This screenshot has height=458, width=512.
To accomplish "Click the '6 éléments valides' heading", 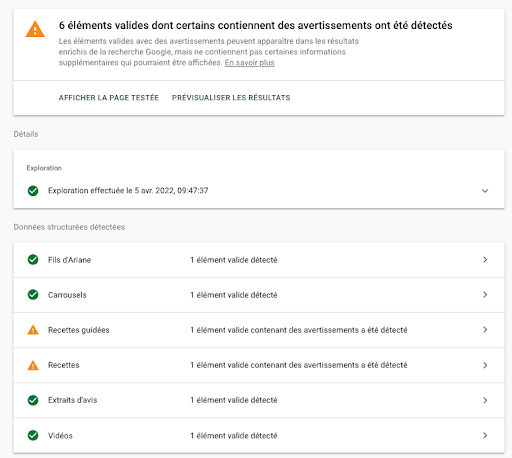I will [x=256, y=25].
